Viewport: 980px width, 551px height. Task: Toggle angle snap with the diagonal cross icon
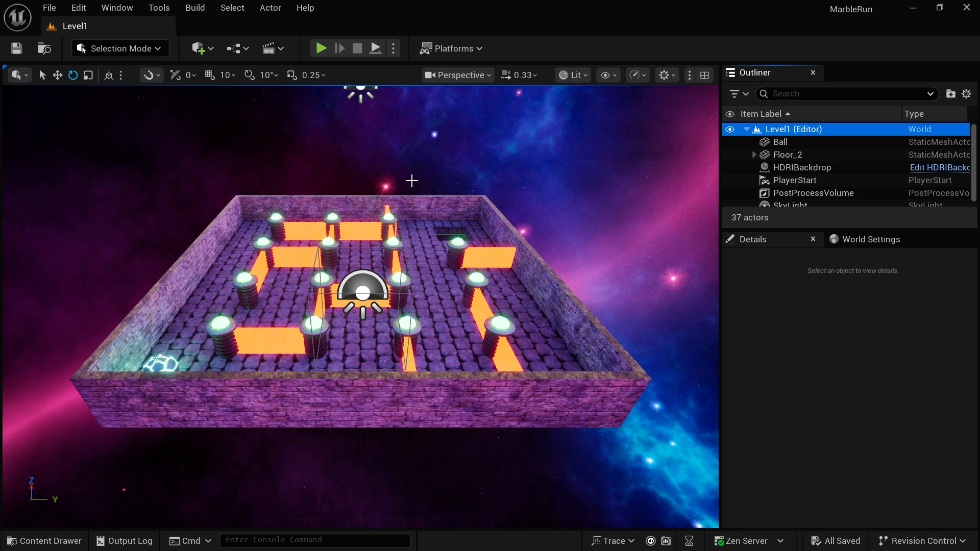pos(175,75)
